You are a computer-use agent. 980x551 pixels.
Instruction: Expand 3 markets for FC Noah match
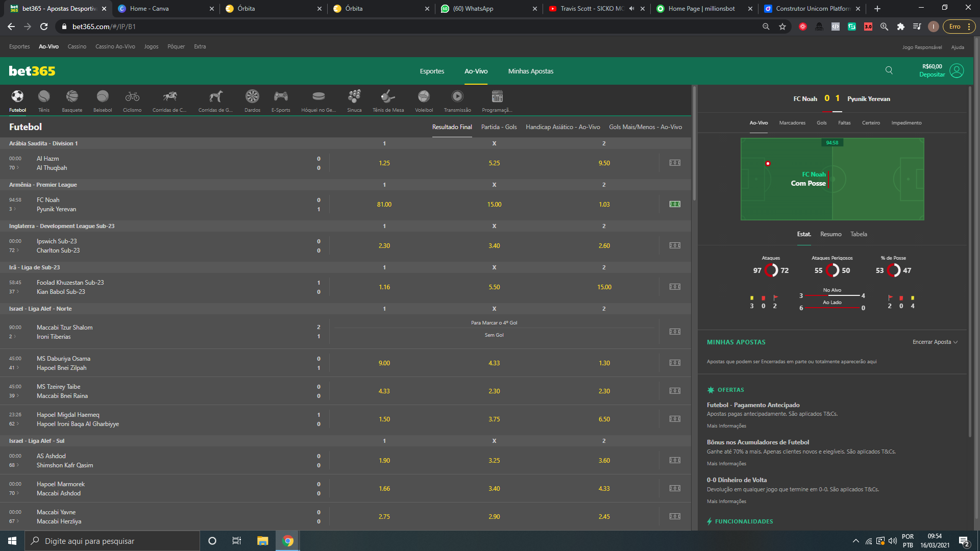(12, 209)
